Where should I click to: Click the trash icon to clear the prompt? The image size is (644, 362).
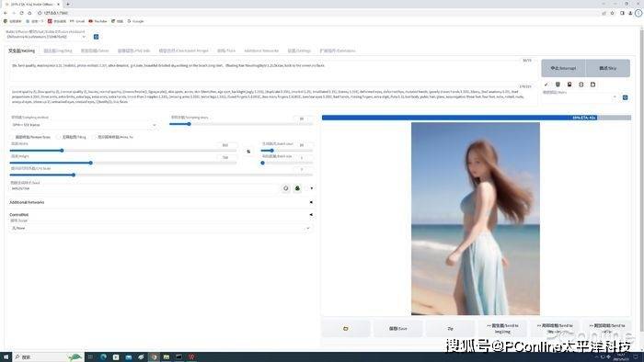tap(558, 85)
